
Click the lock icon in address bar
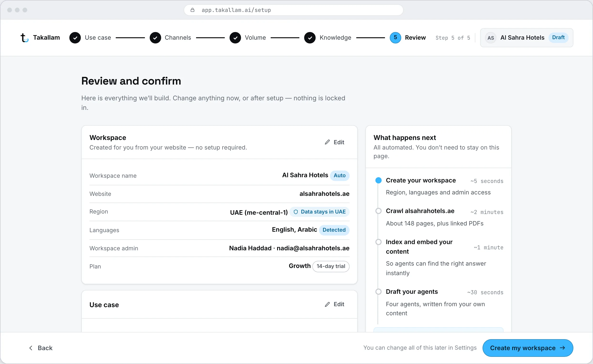click(x=192, y=10)
